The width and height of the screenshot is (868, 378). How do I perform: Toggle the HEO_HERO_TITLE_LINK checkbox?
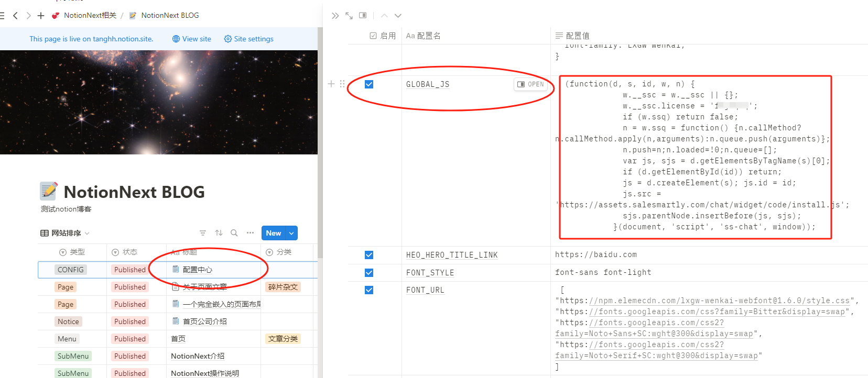point(369,255)
